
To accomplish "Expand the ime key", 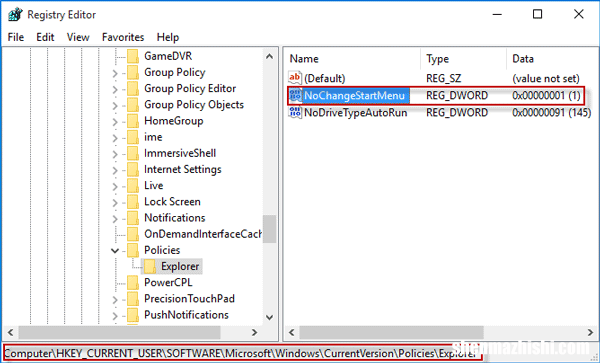I will coord(115,137).
